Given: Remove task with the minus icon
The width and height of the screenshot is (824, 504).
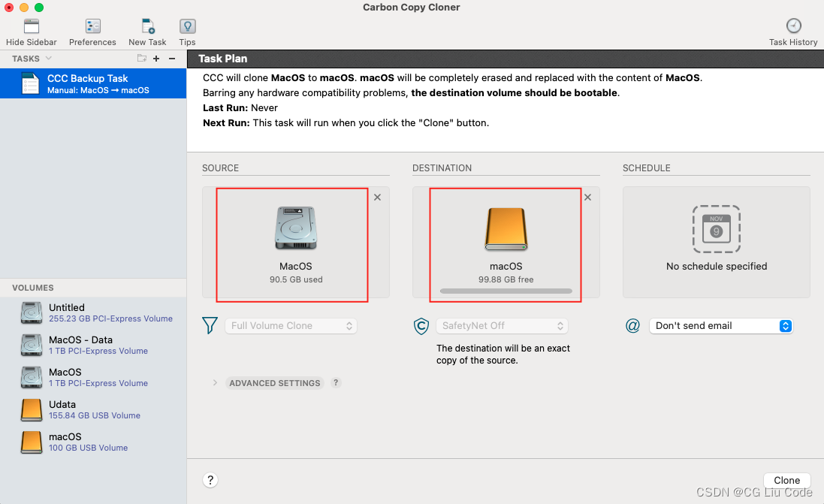Looking at the screenshot, I should click(172, 59).
